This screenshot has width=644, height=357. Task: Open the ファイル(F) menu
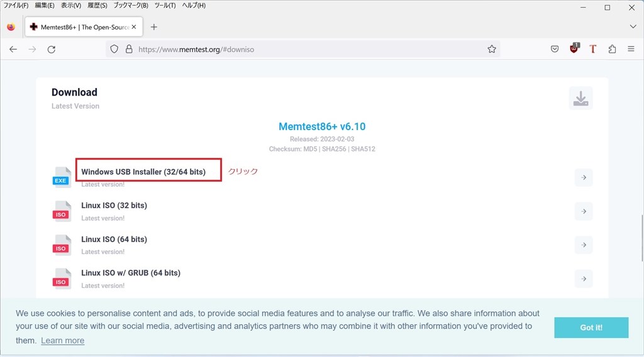(x=16, y=5)
